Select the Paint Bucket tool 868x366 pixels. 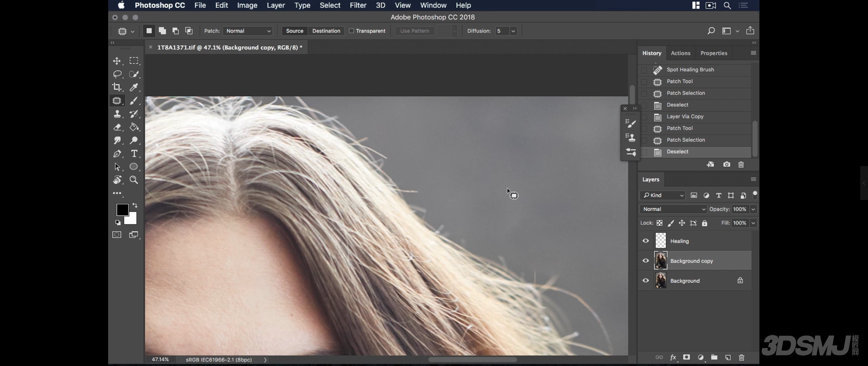tap(134, 127)
